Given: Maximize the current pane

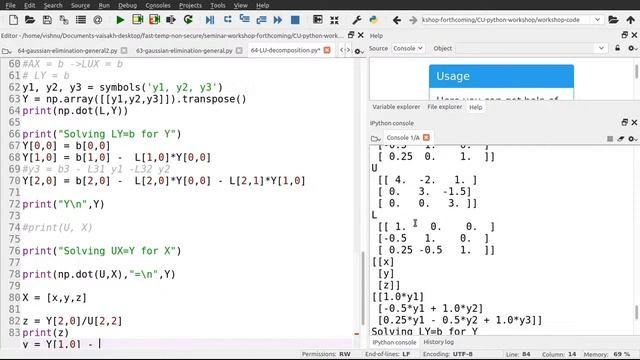Looking at the screenshot, I should (317, 20).
